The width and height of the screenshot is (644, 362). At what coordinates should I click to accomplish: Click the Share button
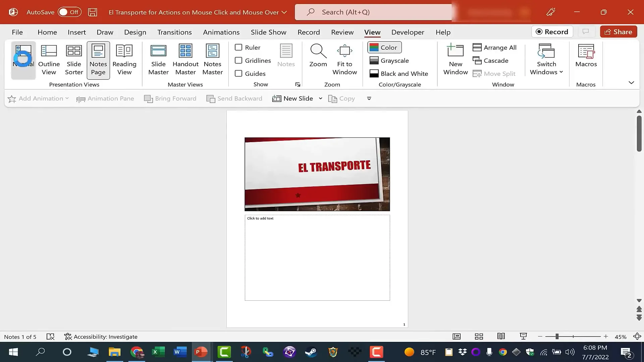coord(619,32)
